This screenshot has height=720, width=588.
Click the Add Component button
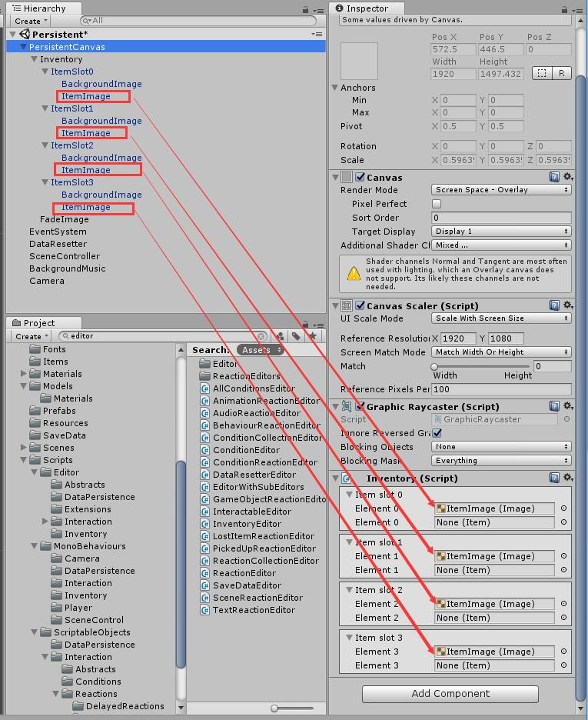[450, 693]
